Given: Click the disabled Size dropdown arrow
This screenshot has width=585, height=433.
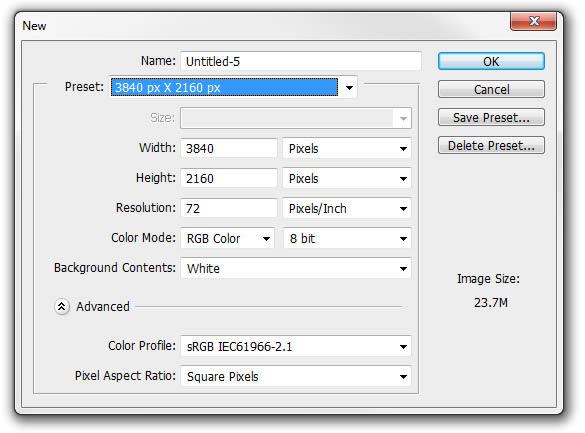Looking at the screenshot, I should [403, 119].
